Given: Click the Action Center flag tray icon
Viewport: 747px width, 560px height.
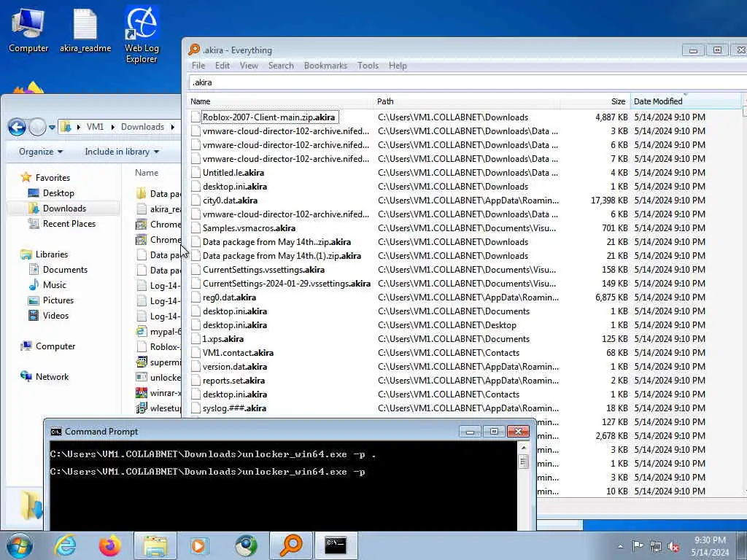Looking at the screenshot, I should click(x=638, y=545).
